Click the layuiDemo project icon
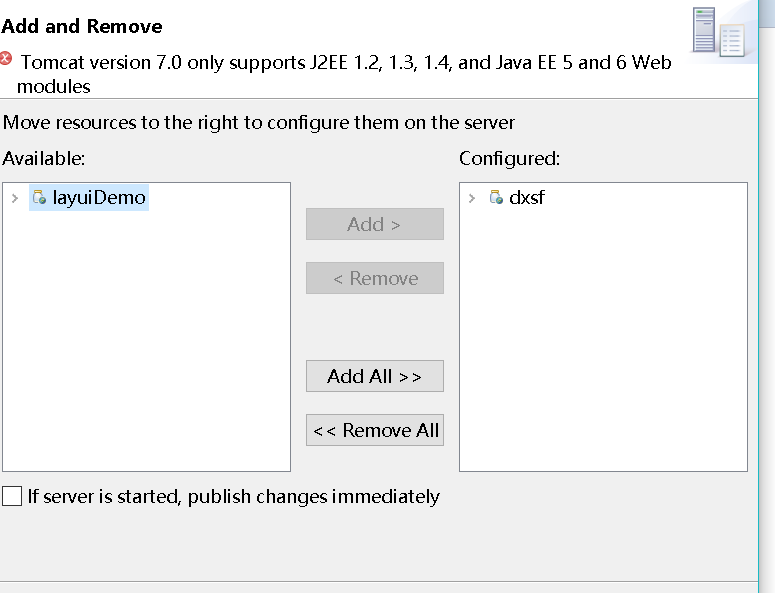This screenshot has width=775, height=593. pos(39,197)
